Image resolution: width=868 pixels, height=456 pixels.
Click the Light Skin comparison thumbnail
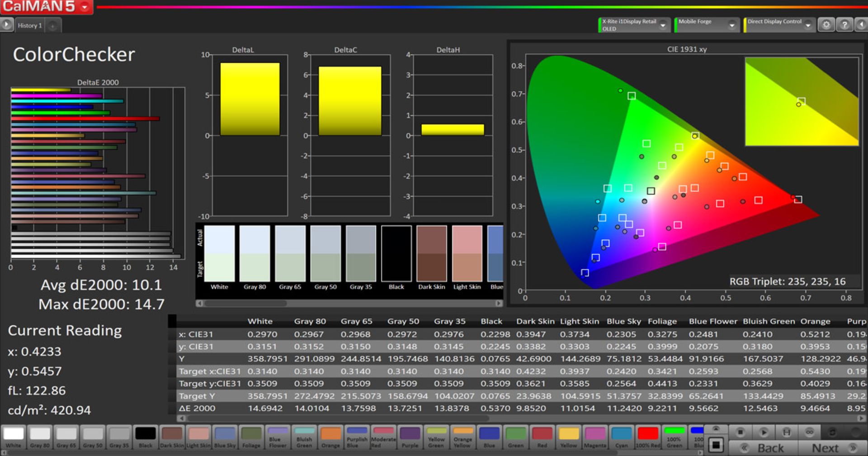coord(467,254)
